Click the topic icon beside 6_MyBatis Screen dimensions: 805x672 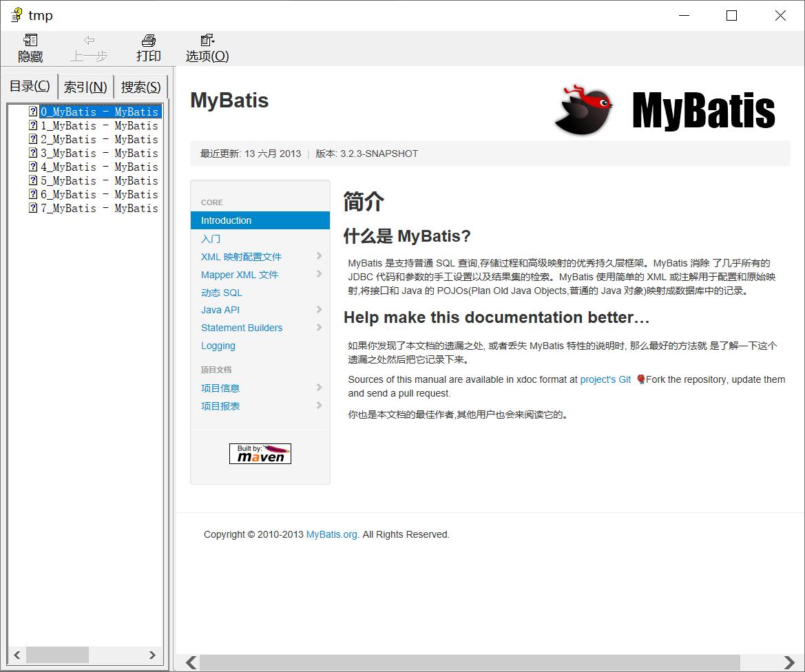pyautogui.click(x=33, y=194)
